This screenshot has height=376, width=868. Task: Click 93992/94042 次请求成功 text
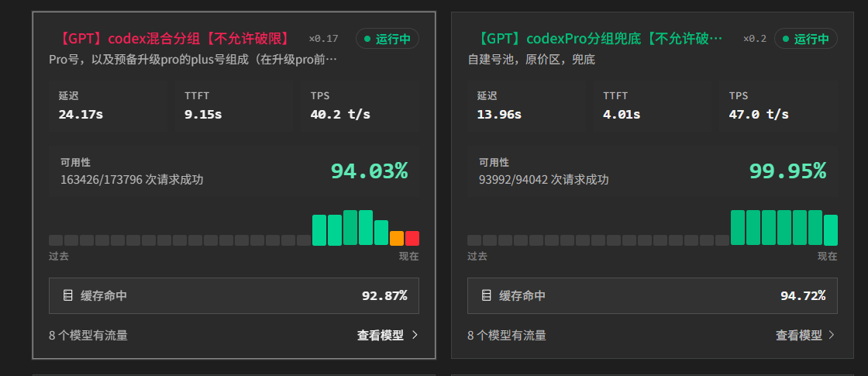click(543, 179)
